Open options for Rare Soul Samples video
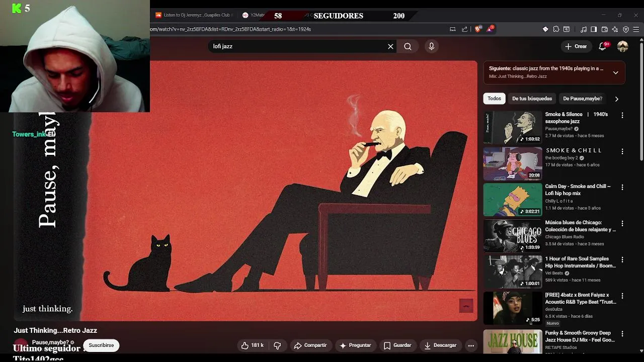This screenshot has height=362, width=644. (x=622, y=259)
